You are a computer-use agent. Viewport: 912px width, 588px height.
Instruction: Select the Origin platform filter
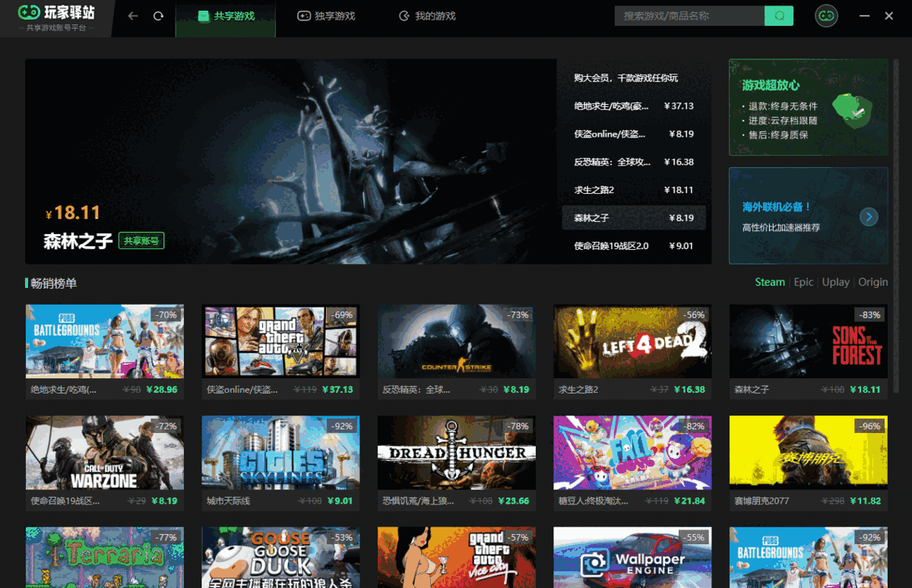873,282
